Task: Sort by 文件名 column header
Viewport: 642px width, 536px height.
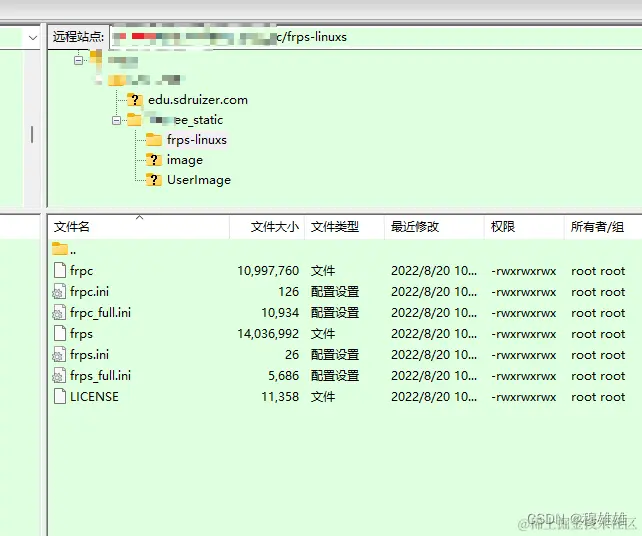Action: tap(139, 226)
